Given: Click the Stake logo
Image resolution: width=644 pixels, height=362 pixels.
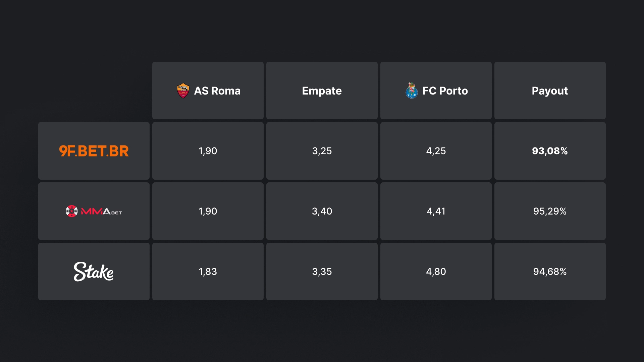Looking at the screenshot, I should (x=94, y=271).
